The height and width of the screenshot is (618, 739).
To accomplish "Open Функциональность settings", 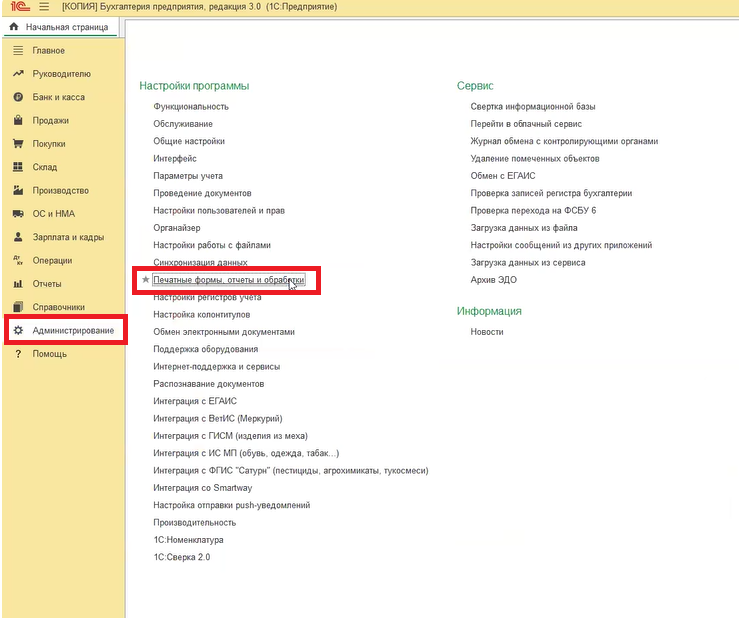I will tap(191, 107).
